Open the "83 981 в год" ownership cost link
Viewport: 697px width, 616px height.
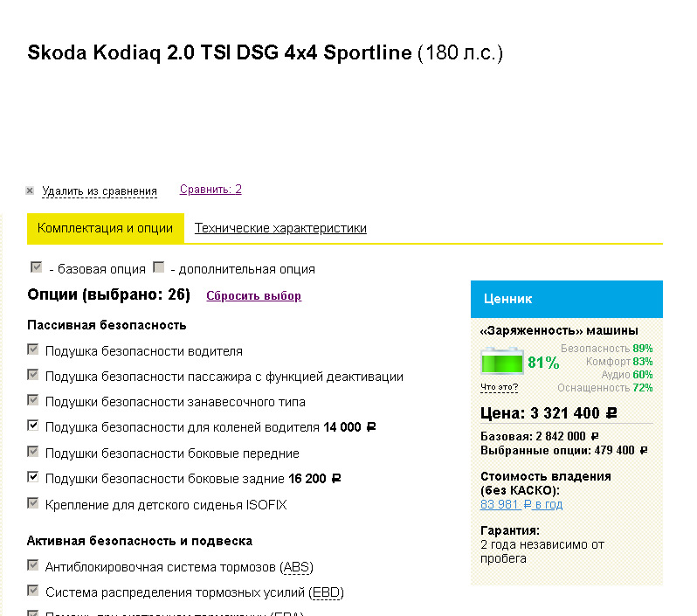coord(521,504)
